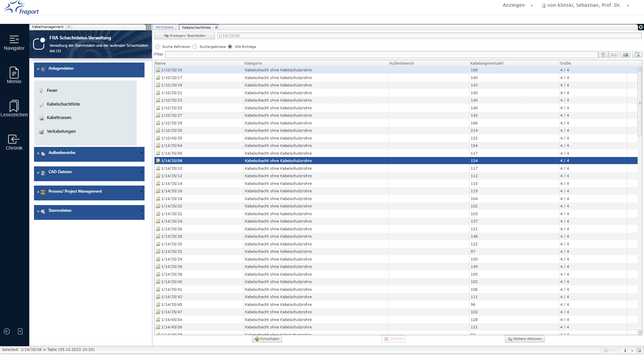This screenshot has width=644, height=355.
Task: Open the settings gear at top right
Action: tap(641, 27)
